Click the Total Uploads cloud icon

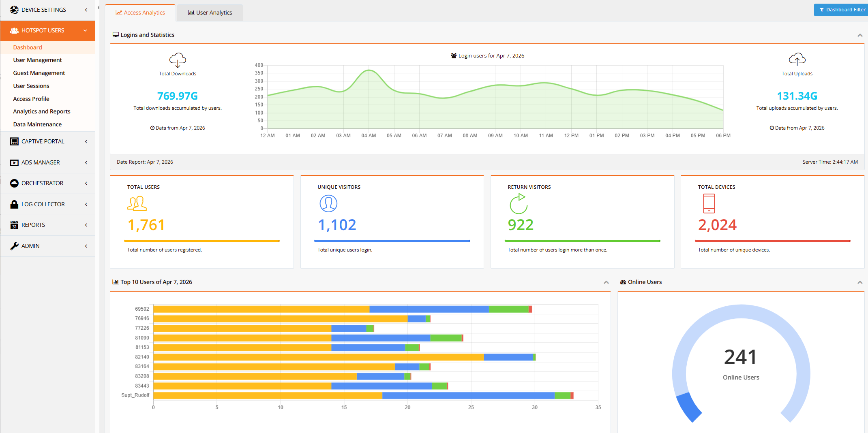(797, 59)
